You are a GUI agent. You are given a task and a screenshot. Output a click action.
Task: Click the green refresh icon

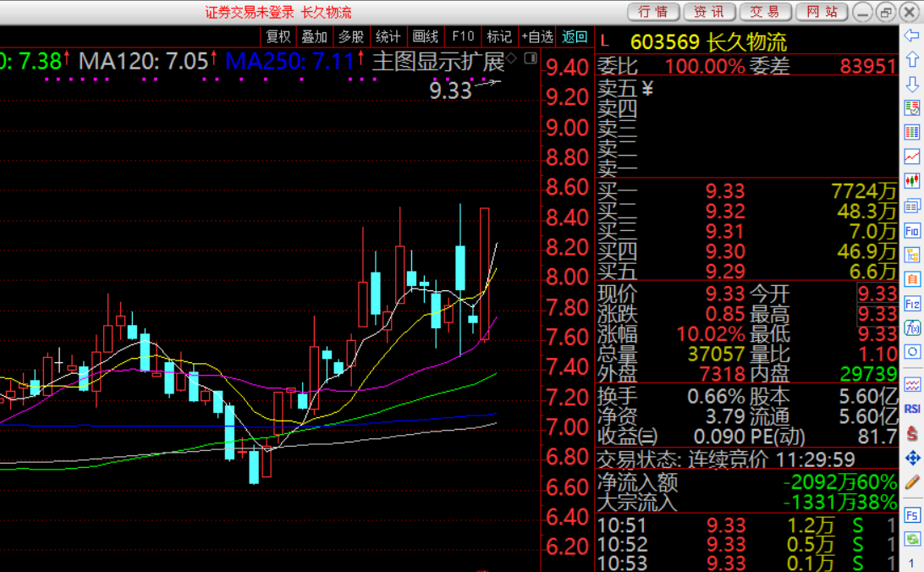[911, 538]
